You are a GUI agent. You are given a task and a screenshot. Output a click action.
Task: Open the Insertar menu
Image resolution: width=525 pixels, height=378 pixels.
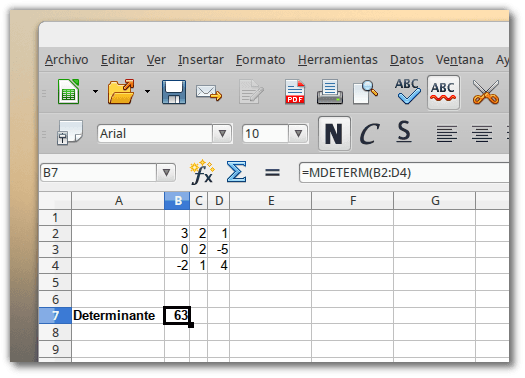(201, 60)
